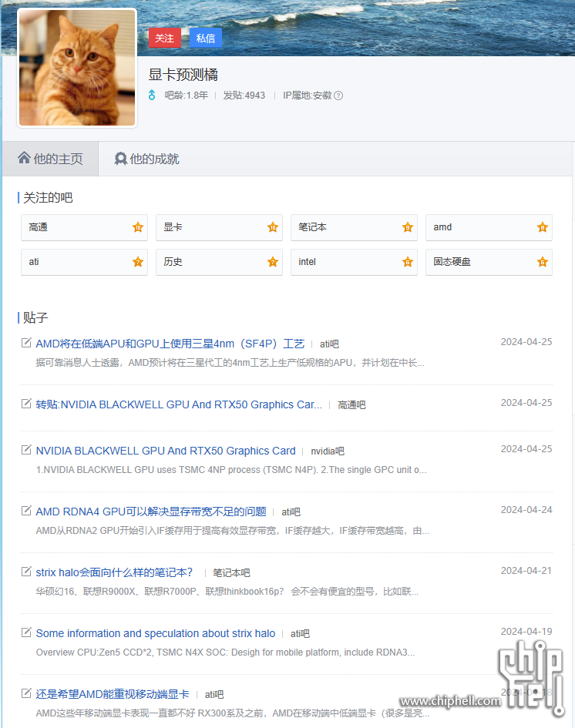Open ati吧 link on Some information post
This screenshot has width=575, height=728.
(x=300, y=634)
